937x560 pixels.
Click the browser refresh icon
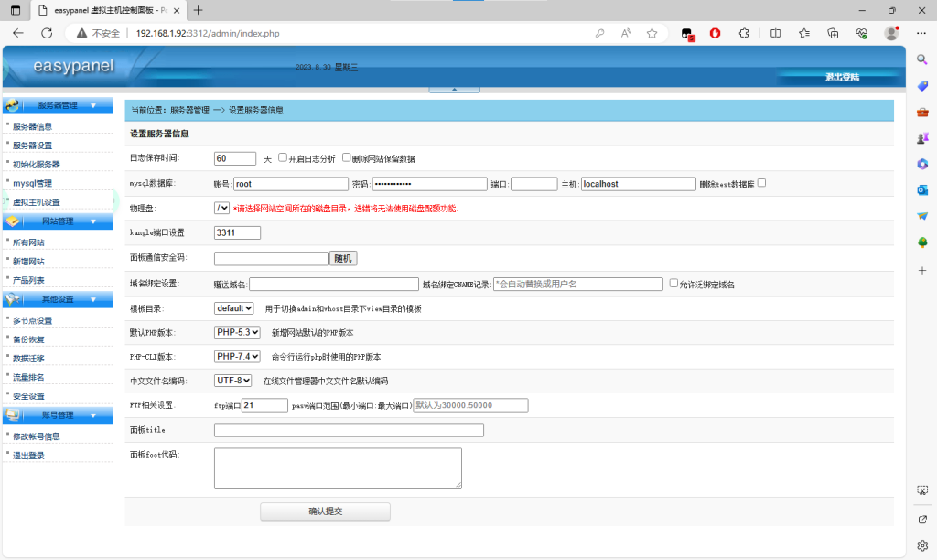[x=47, y=33]
